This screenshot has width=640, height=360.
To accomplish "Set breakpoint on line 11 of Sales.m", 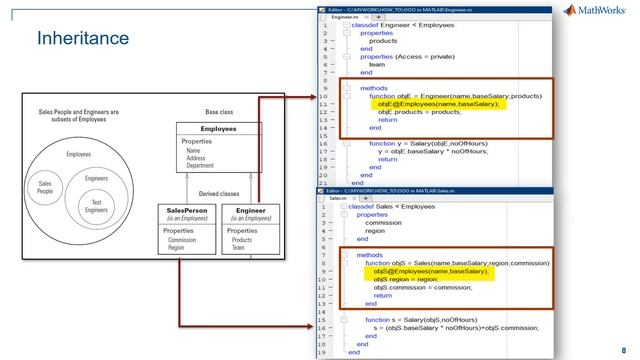I will tap(331, 288).
